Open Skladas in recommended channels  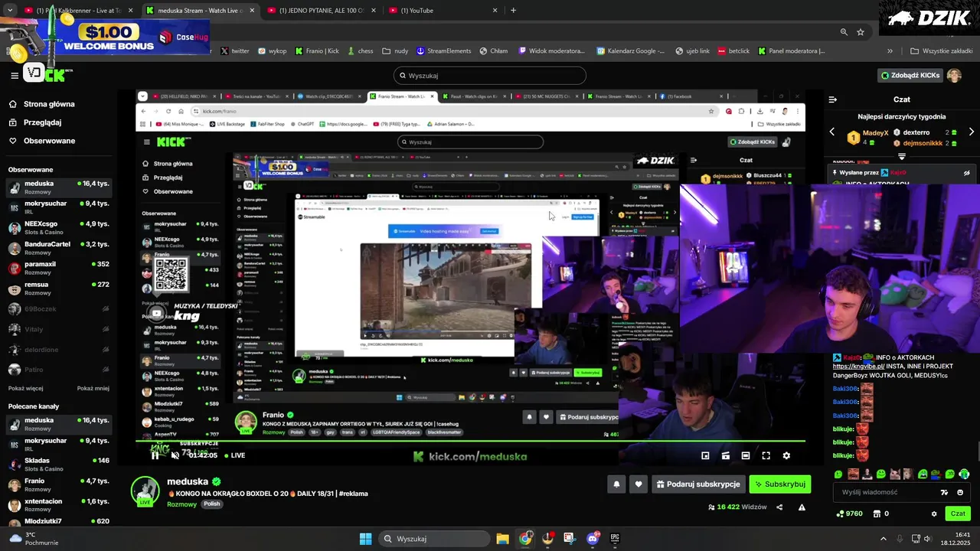(59, 464)
